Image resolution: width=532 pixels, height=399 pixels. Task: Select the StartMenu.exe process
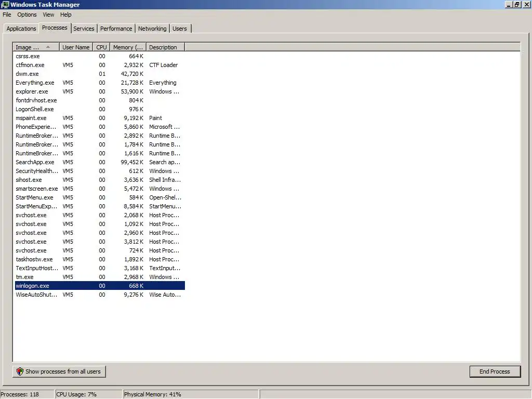[100, 197]
